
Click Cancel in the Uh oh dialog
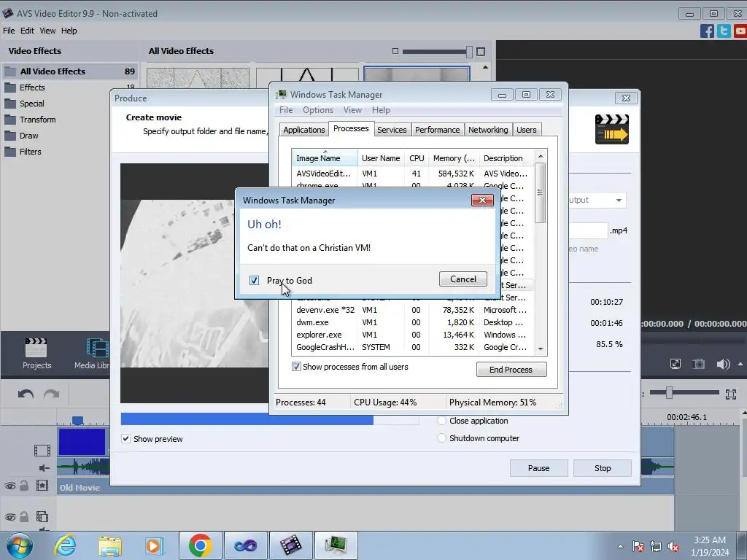463,279
